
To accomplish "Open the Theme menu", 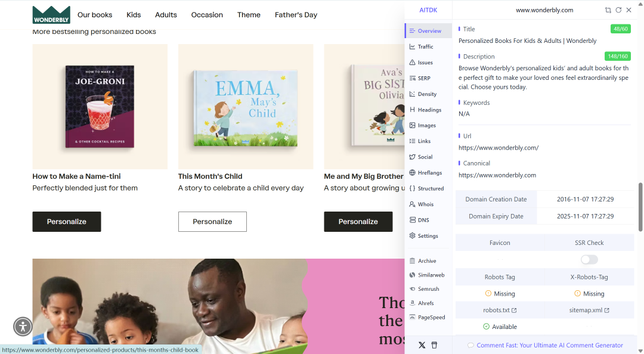I will [249, 15].
